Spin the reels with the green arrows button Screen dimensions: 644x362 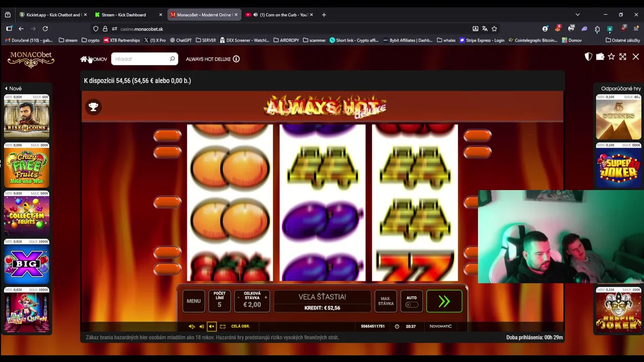pos(444,301)
